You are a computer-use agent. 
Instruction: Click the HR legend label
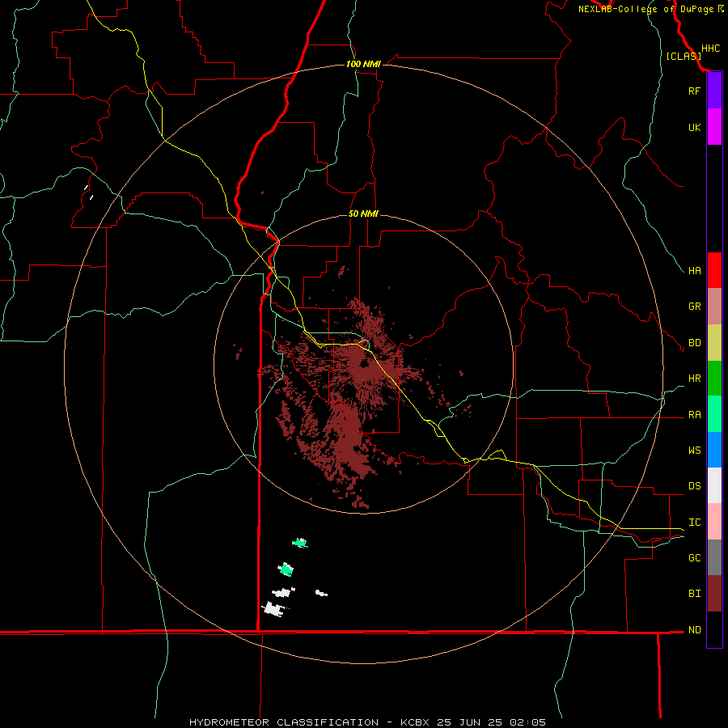[x=694, y=379]
